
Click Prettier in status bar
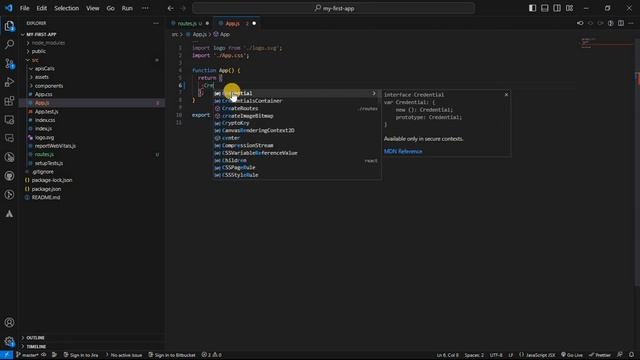click(x=600, y=355)
